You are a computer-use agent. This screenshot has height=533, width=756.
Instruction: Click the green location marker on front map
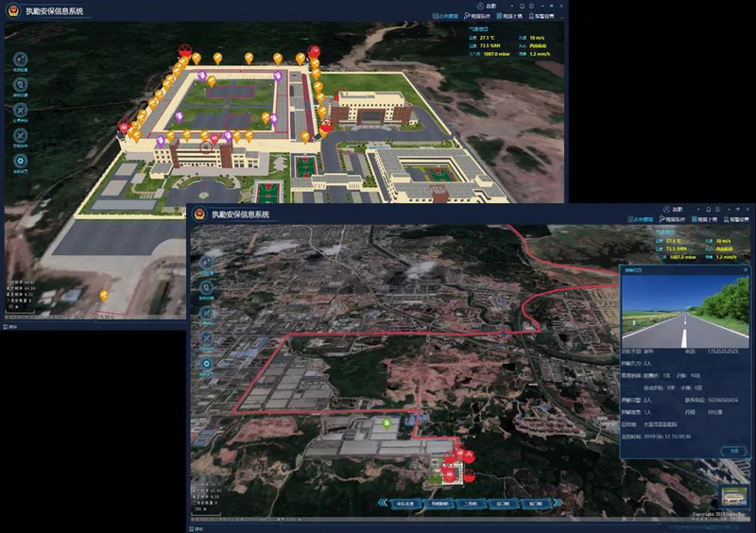coord(387,423)
